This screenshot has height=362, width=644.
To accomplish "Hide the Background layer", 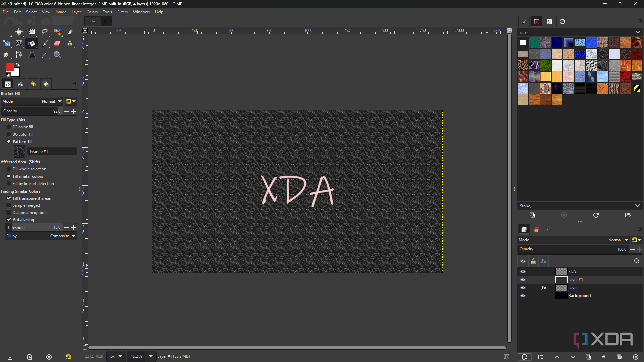I will click(523, 296).
